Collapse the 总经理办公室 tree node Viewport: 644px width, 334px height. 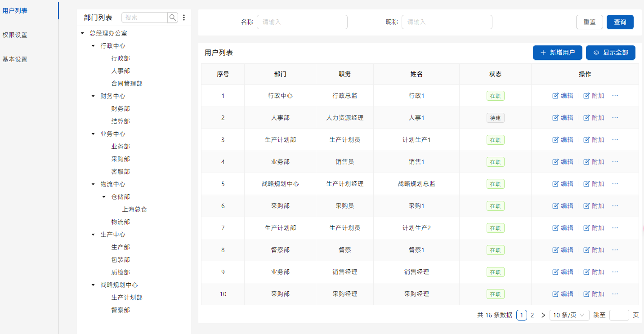click(82, 33)
